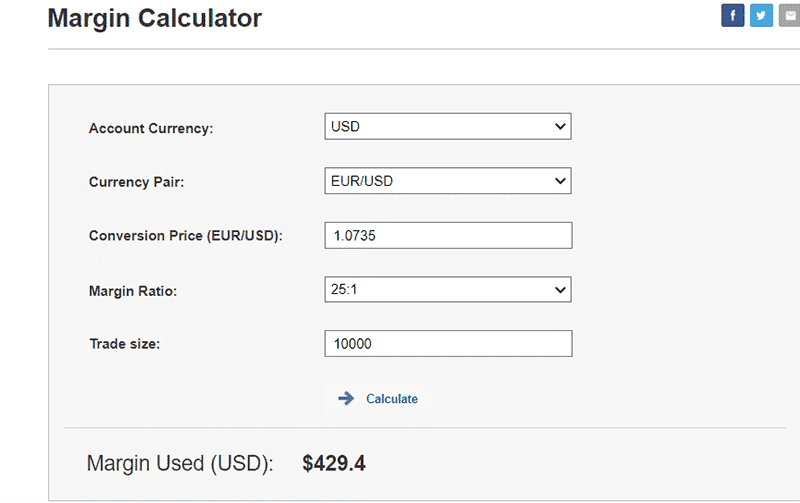Click the Margin Calculator heading
Screen dimensions: 800x503
point(155,18)
